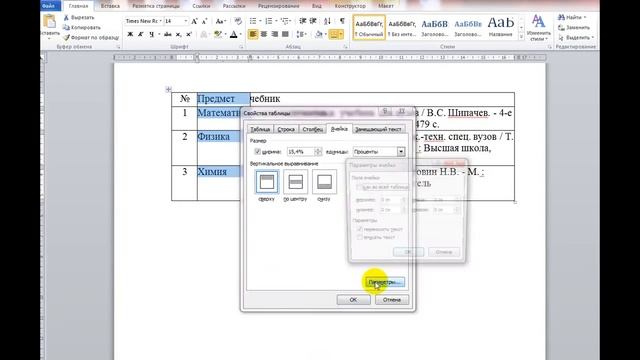
Task: Select bottom (снизу) vertical alignment
Action: (x=324, y=182)
